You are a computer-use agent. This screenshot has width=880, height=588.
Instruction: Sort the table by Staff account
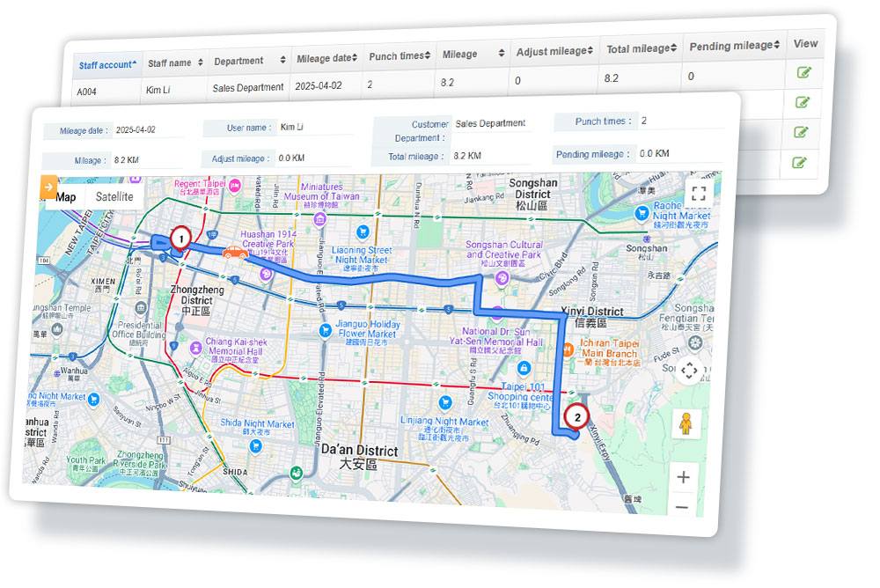pos(107,65)
